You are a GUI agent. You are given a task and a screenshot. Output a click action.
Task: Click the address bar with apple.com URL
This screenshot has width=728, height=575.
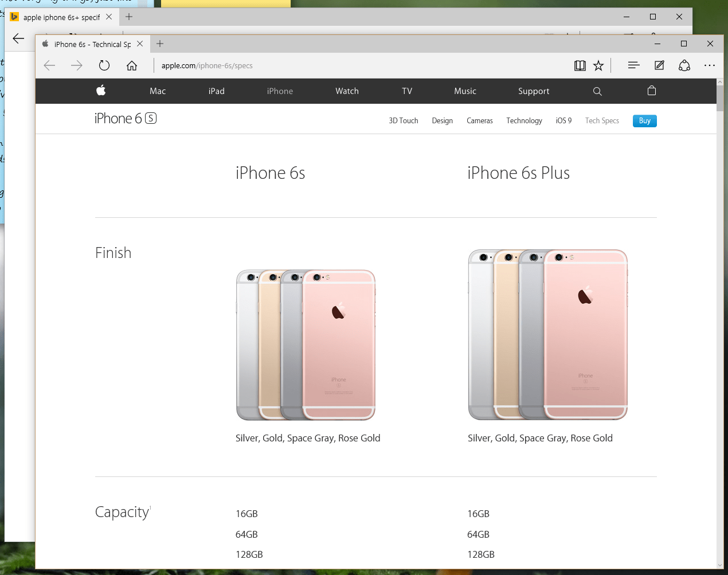[361, 65]
